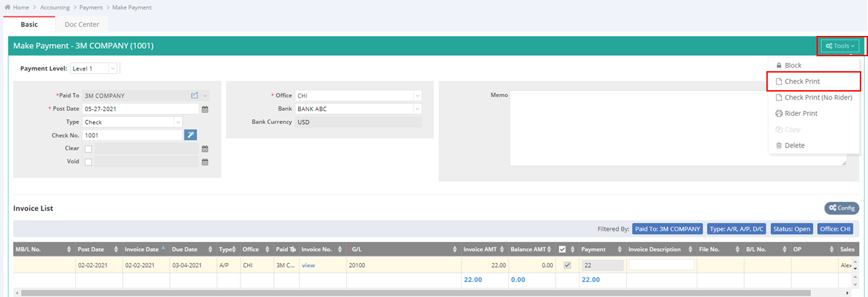The width and height of the screenshot is (868, 297).
Task: Switch to the Doc Center tab
Action: pyautogui.click(x=82, y=24)
